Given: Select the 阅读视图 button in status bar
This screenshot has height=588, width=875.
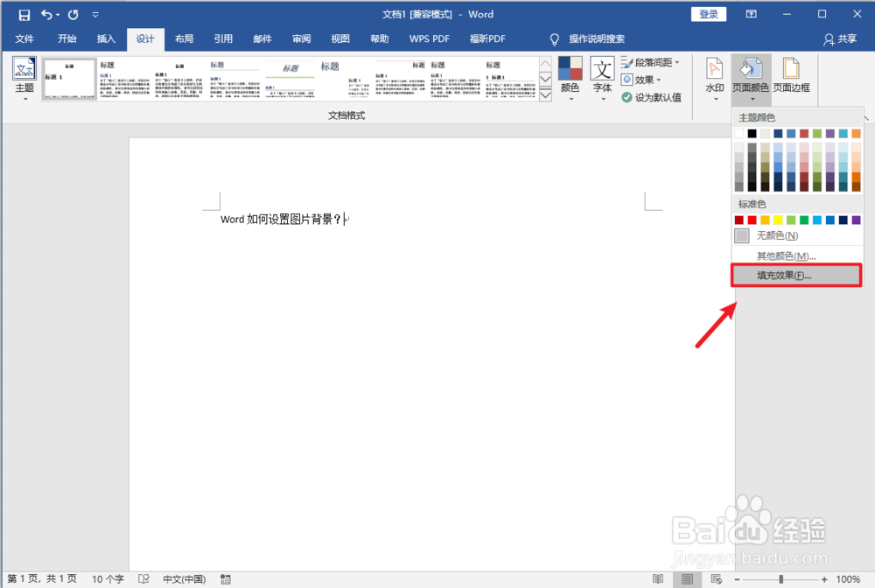Looking at the screenshot, I should pyautogui.click(x=657, y=578).
